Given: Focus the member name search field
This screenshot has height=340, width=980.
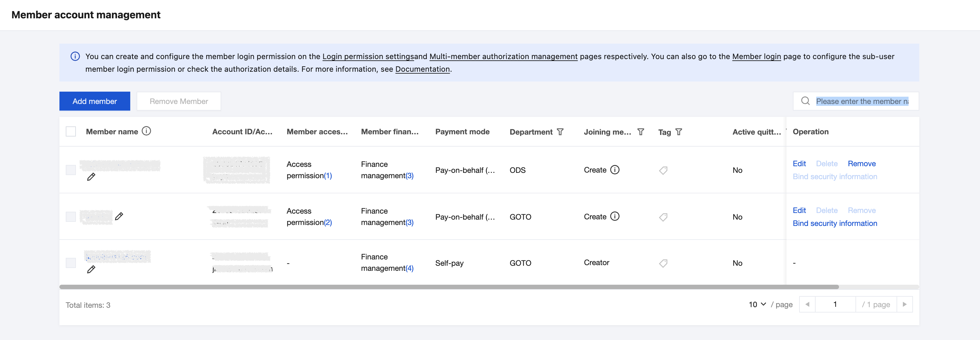Looking at the screenshot, I should [x=862, y=101].
